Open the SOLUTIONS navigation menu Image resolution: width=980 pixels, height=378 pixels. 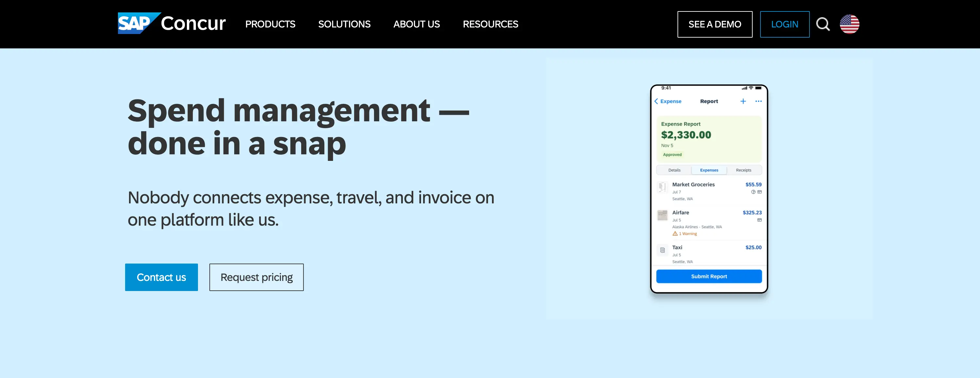click(x=344, y=25)
